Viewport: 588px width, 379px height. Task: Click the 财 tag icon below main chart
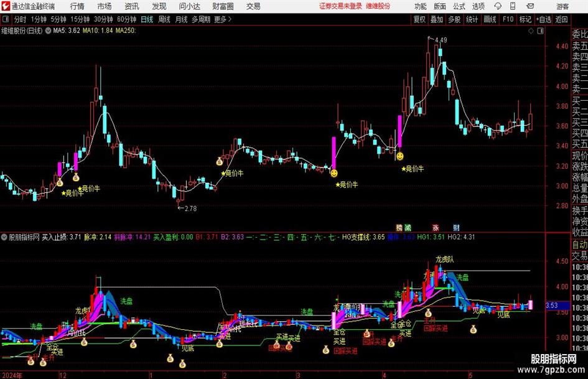[456, 227]
